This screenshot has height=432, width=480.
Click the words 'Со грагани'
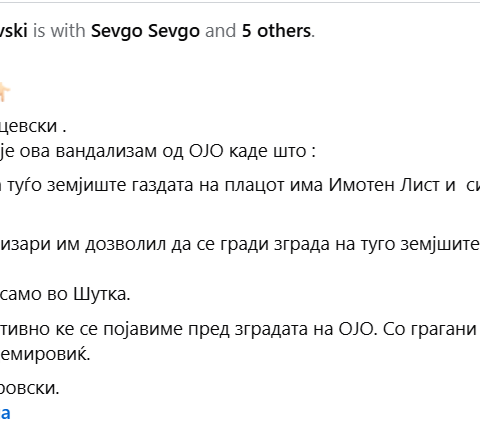(430, 329)
